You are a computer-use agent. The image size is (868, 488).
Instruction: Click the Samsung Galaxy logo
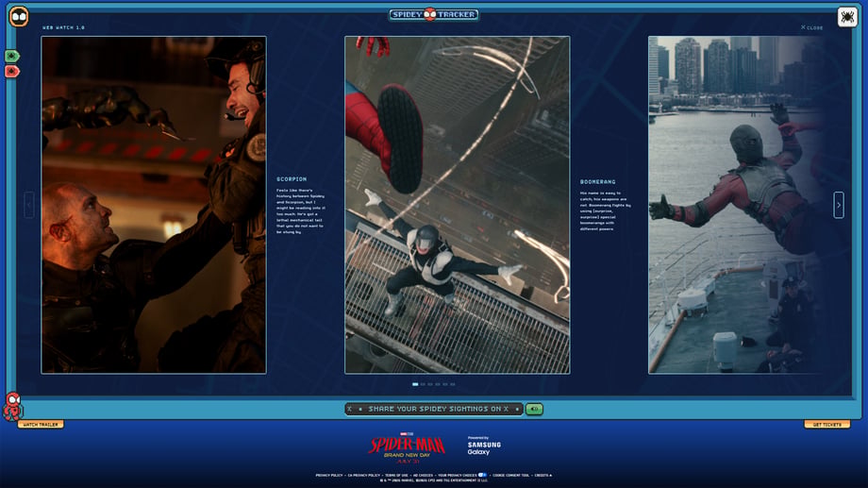coord(484,446)
